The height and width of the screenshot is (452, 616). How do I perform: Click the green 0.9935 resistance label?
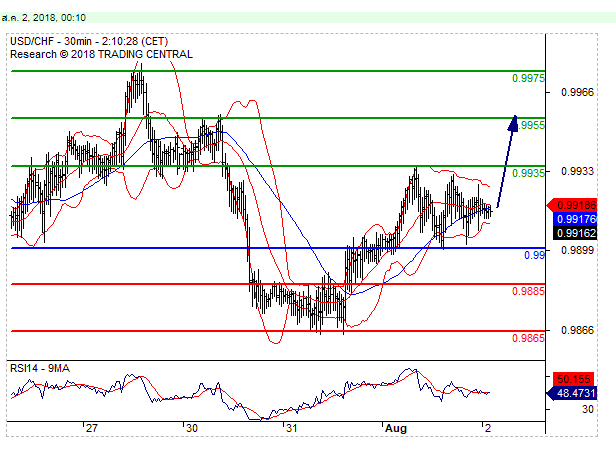[x=528, y=173]
